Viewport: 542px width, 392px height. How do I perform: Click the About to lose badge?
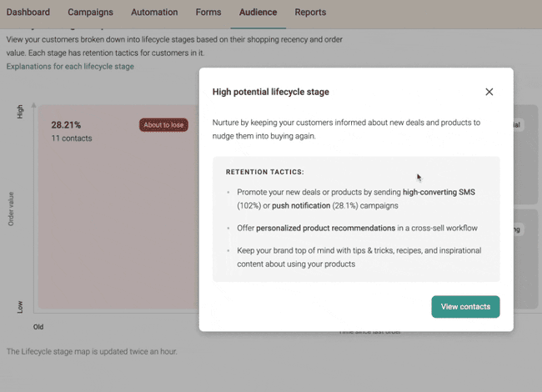[164, 125]
